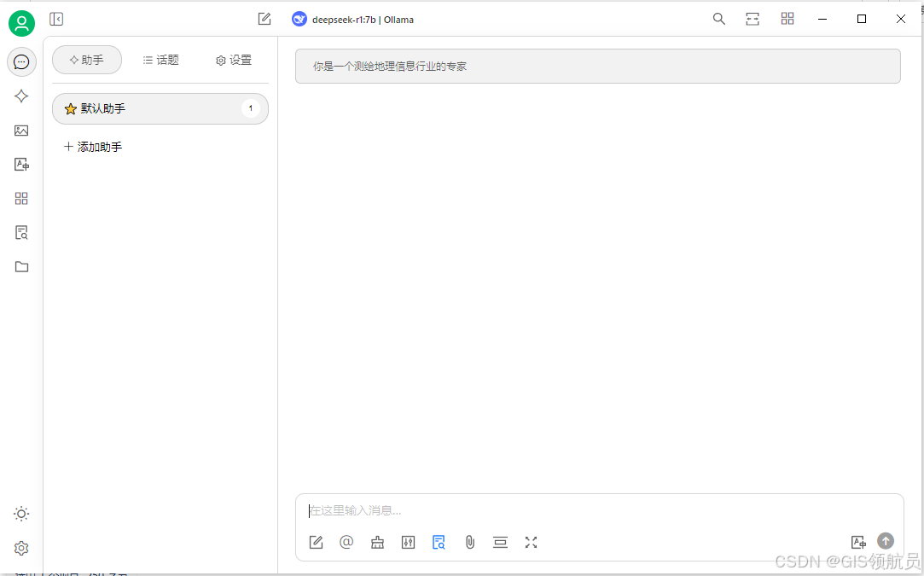Collapse the assistants side panel
Viewport: 924px width, 576px height.
pos(56,20)
